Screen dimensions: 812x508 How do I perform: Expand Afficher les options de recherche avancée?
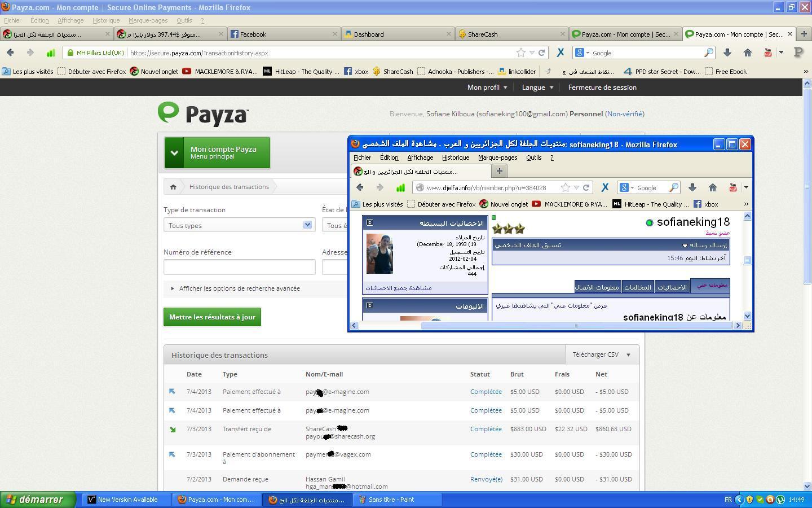(235, 288)
